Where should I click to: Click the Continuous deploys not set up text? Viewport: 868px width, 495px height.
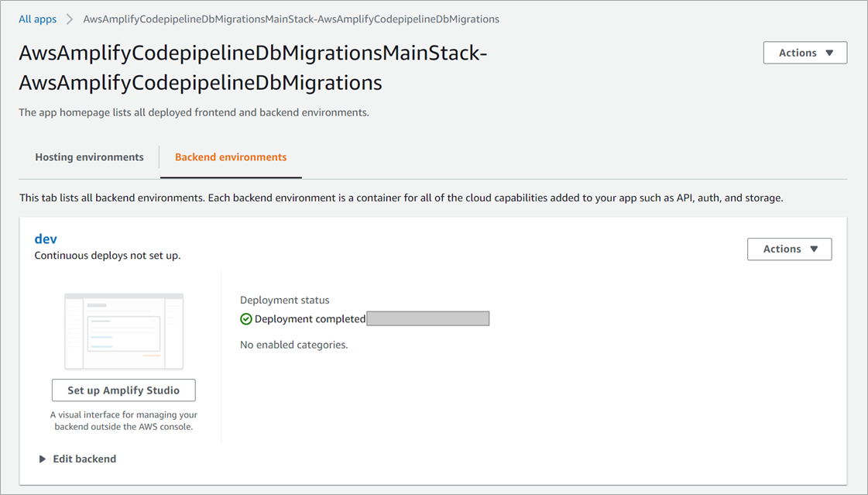click(x=108, y=256)
